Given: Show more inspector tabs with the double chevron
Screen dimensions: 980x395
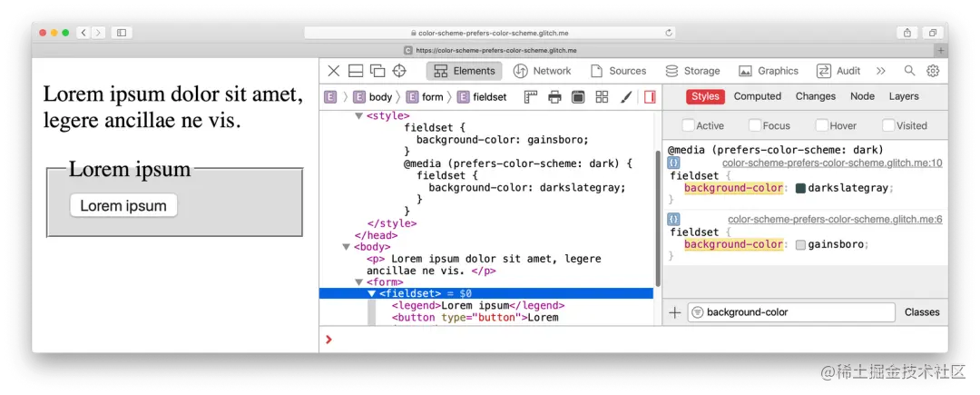Looking at the screenshot, I should pos(881,71).
